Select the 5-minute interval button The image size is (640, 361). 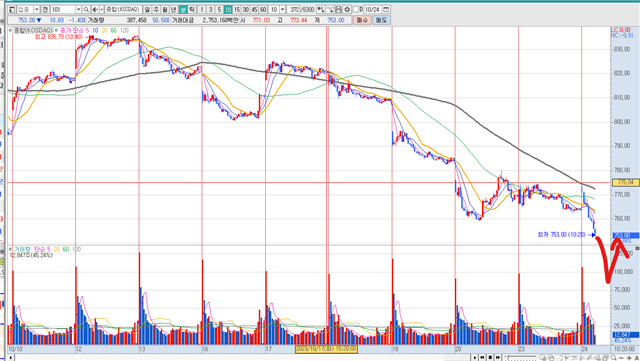tap(219, 9)
